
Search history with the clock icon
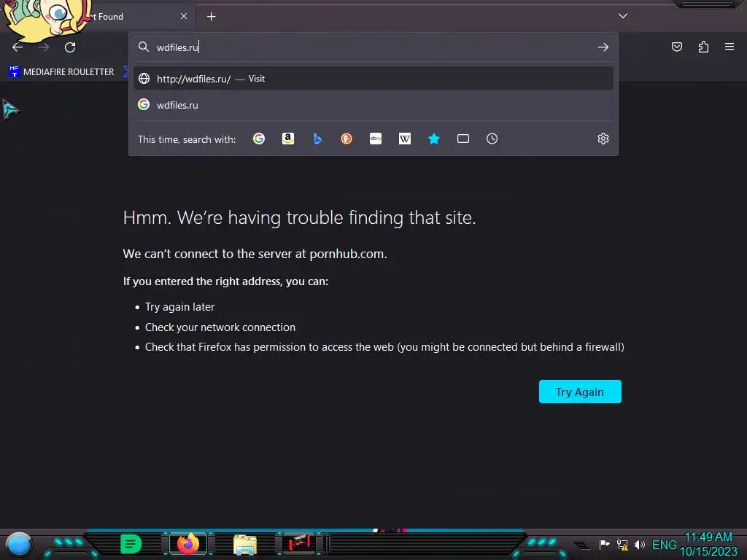tap(492, 139)
